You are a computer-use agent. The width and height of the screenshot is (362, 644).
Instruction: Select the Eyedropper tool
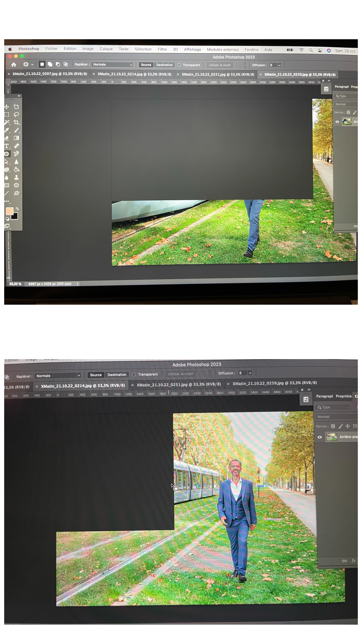7,130
